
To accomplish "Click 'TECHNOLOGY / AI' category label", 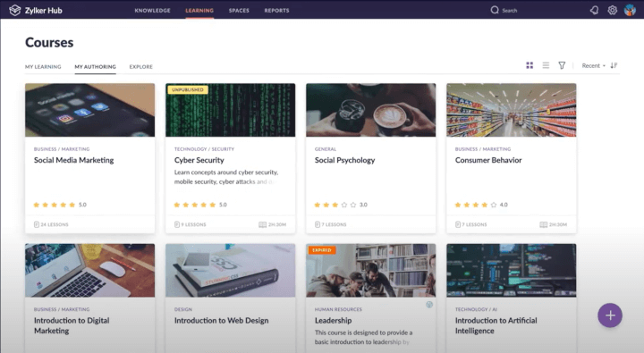I will [x=477, y=309].
